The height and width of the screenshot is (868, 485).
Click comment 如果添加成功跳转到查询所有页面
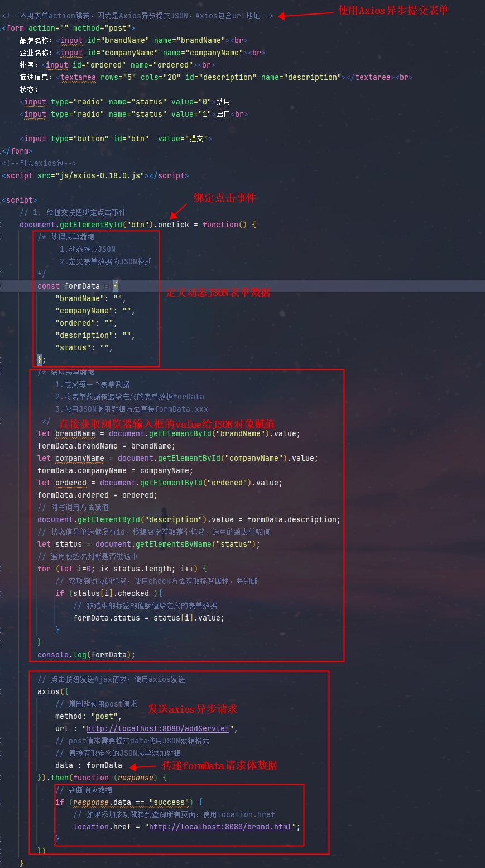[x=174, y=814]
